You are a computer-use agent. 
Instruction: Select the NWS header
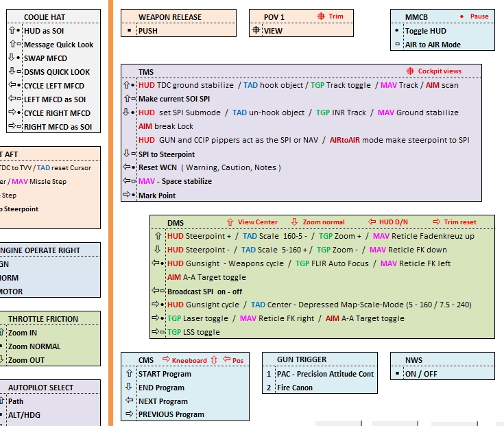[442, 359]
